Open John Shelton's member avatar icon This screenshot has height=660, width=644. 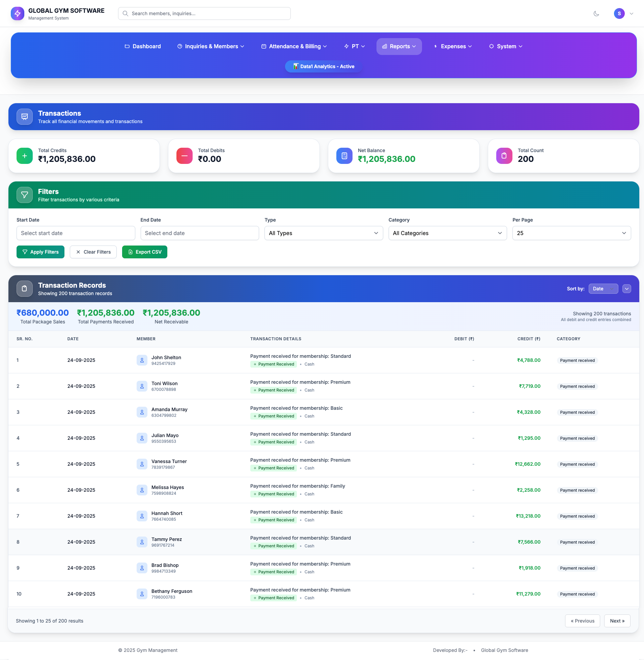[x=142, y=360]
